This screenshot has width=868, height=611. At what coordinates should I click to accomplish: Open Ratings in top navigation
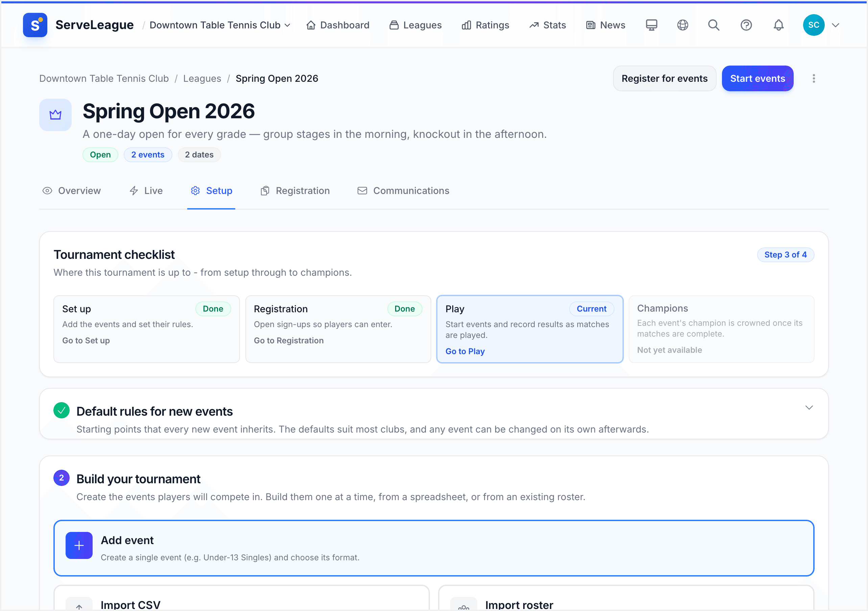pyautogui.click(x=485, y=25)
